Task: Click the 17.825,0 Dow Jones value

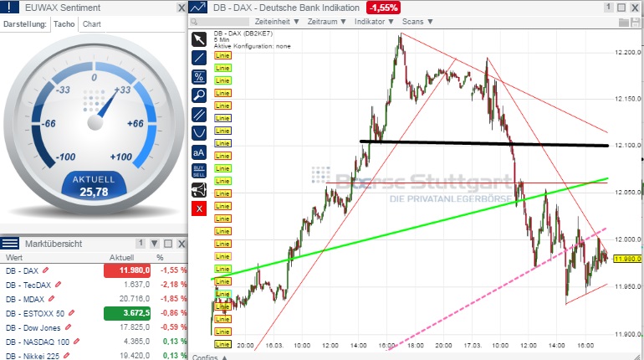Action: (x=135, y=327)
